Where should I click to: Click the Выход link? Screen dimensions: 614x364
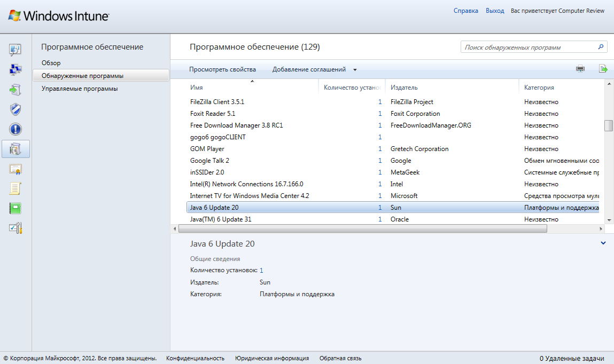(x=495, y=11)
